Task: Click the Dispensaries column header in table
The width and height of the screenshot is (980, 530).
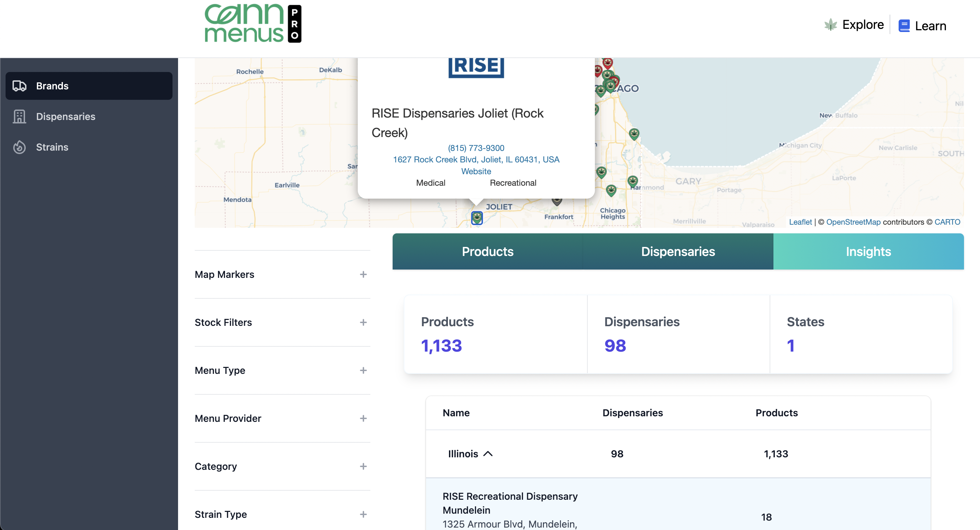Action: [632, 413]
